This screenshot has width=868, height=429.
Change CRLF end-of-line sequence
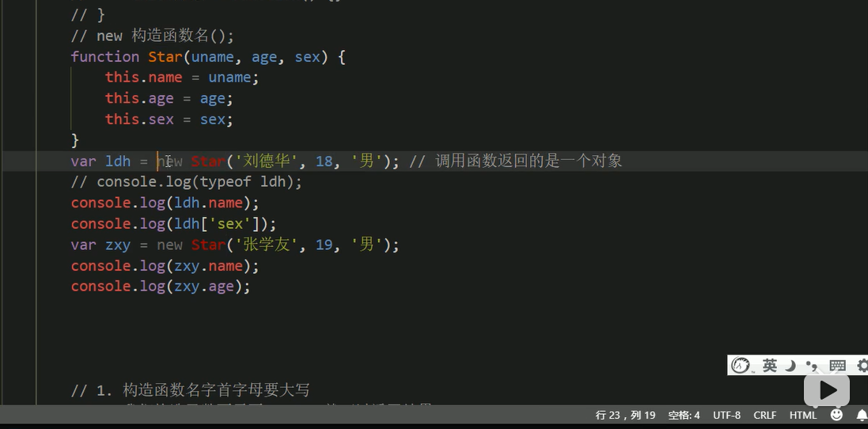coord(765,416)
